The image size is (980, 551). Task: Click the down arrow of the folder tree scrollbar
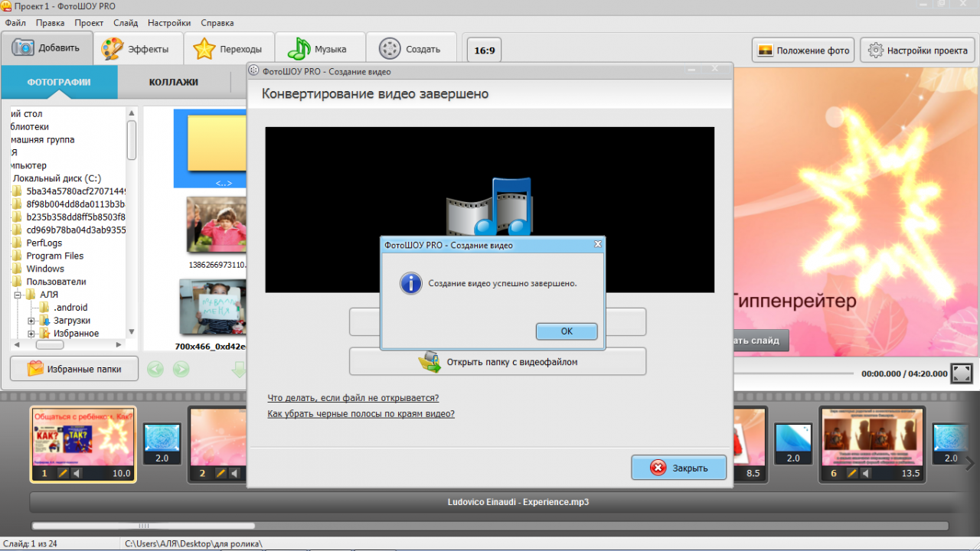(x=132, y=332)
